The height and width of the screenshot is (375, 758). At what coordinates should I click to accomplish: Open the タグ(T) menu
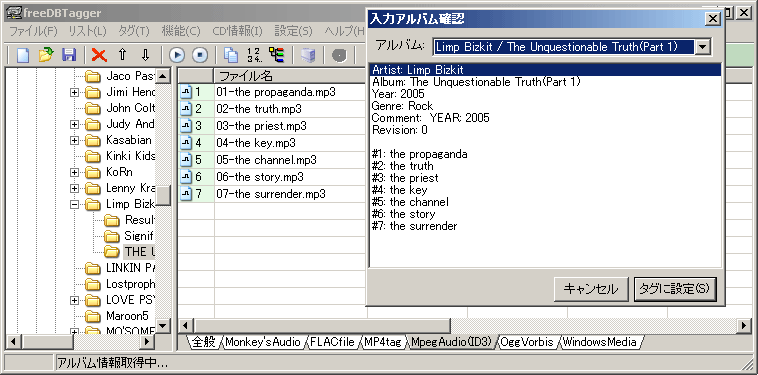click(134, 31)
